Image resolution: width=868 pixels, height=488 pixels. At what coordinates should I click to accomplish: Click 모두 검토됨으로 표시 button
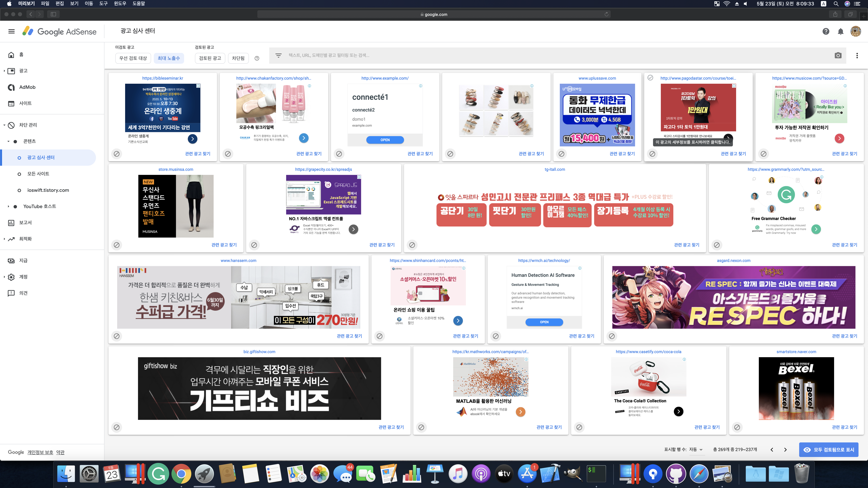tap(828, 450)
